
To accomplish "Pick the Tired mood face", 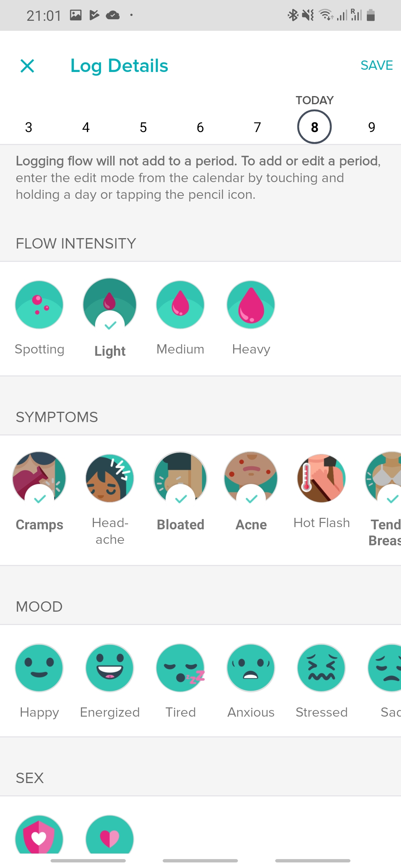I will (x=180, y=668).
